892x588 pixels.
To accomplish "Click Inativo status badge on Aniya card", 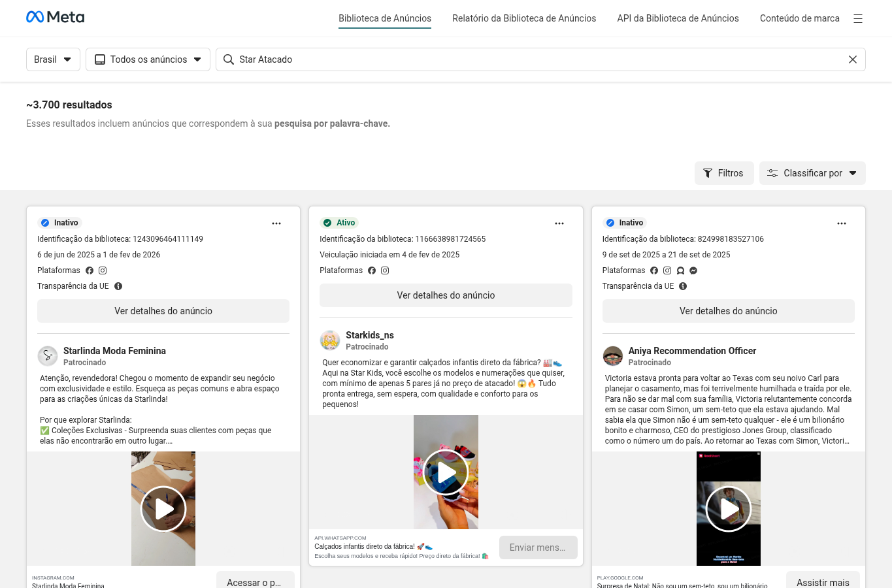I will (625, 223).
